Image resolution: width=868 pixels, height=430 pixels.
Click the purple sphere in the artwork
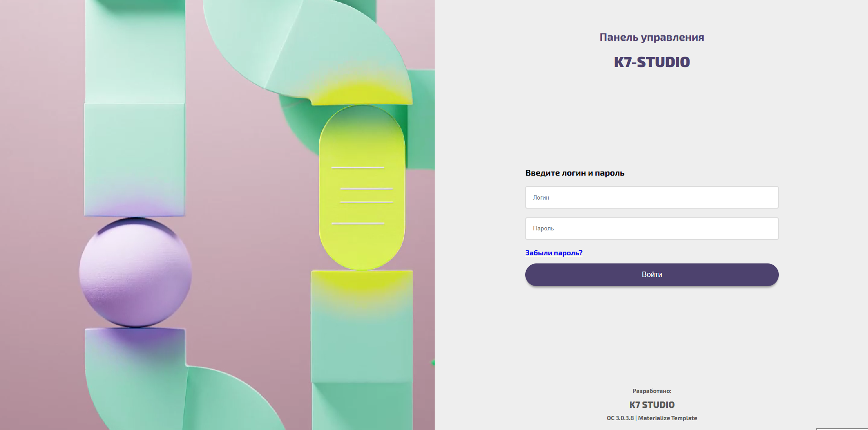point(135,272)
